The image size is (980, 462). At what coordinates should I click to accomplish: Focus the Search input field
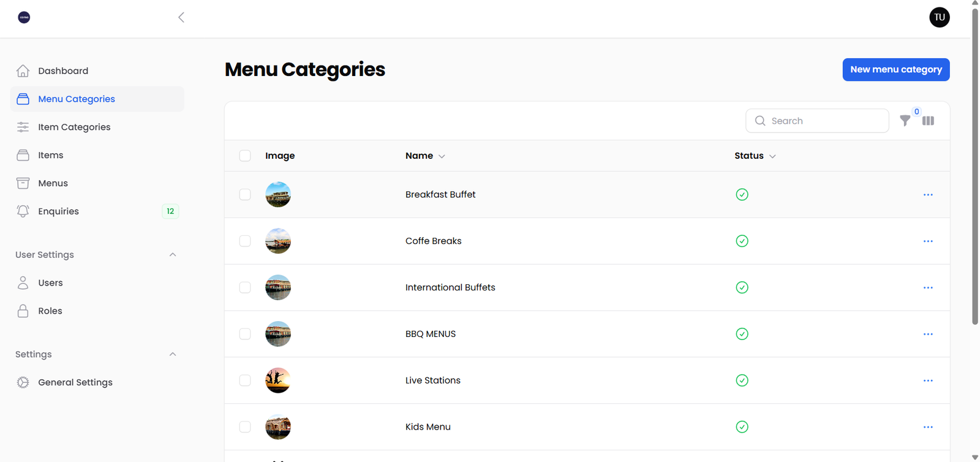(825, 121)
